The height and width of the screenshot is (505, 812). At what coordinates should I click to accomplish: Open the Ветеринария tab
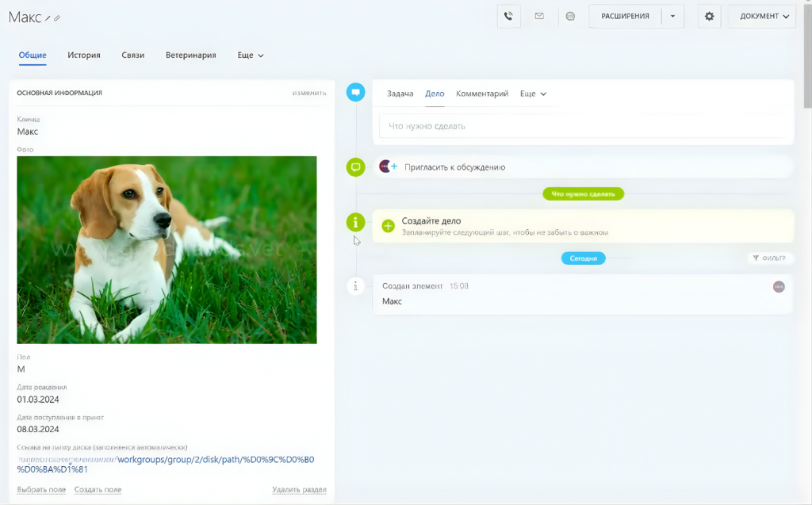coord(190,55)
